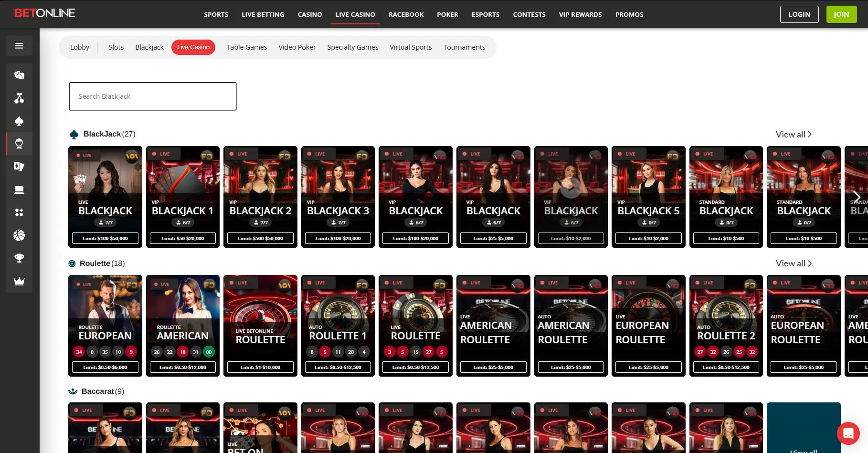The width and height of the screenshot is (868, 453).
Task: Open the VIP Blackjack 2 table
Action: (260, 197)
